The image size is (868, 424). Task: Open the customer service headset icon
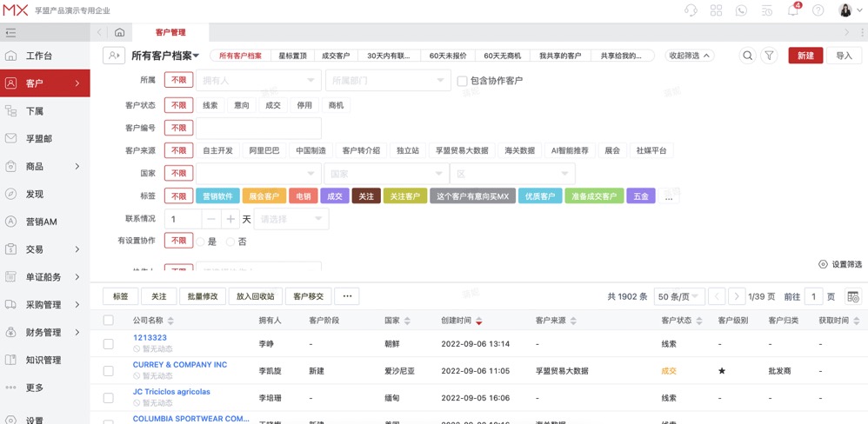691,10
